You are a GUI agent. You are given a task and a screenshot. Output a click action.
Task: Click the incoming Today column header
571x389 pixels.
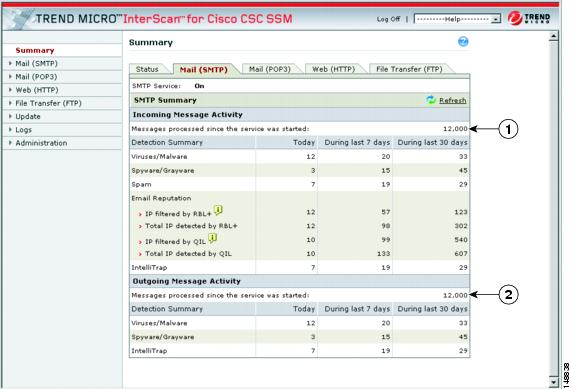304,142
